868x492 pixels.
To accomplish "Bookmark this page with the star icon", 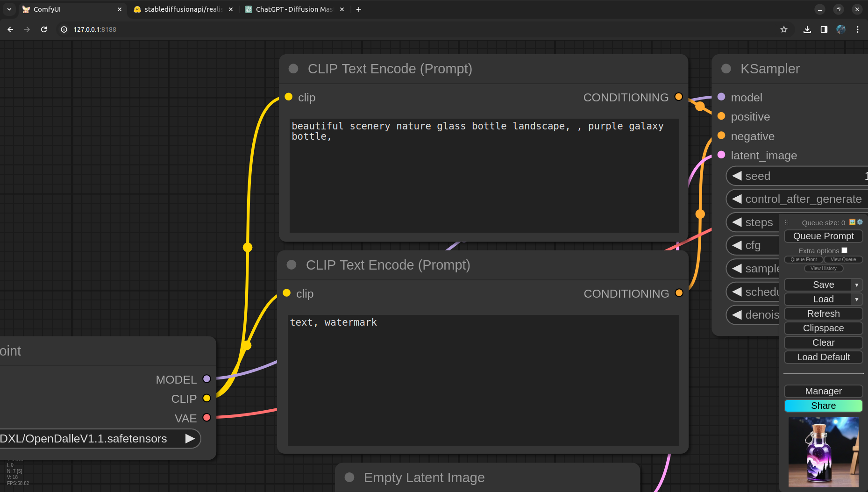I will [x=784, y=29].
